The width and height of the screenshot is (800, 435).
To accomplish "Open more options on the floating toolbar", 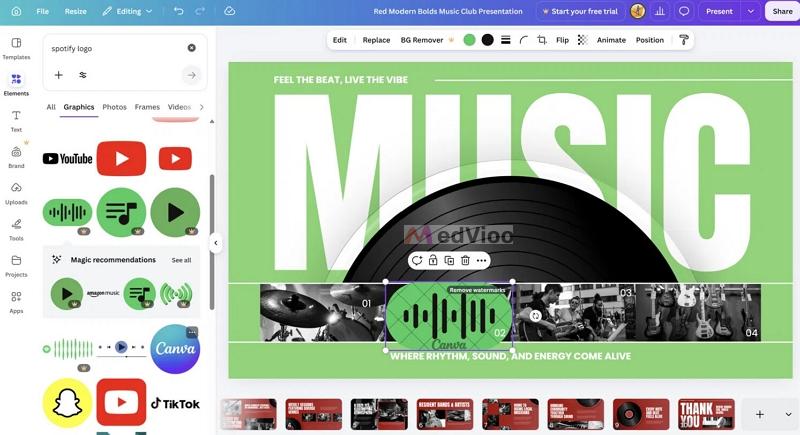I will point(481,261).
